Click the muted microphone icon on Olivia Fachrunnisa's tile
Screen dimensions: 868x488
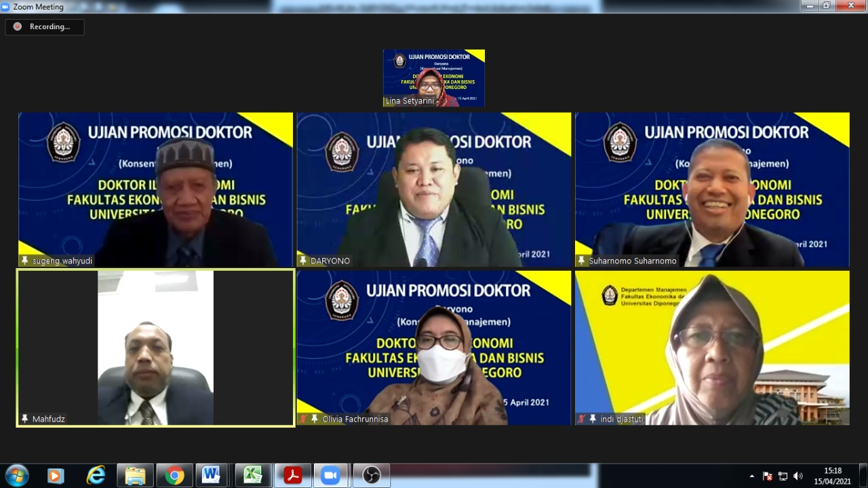pyautogui.click(x=303, y=419)
